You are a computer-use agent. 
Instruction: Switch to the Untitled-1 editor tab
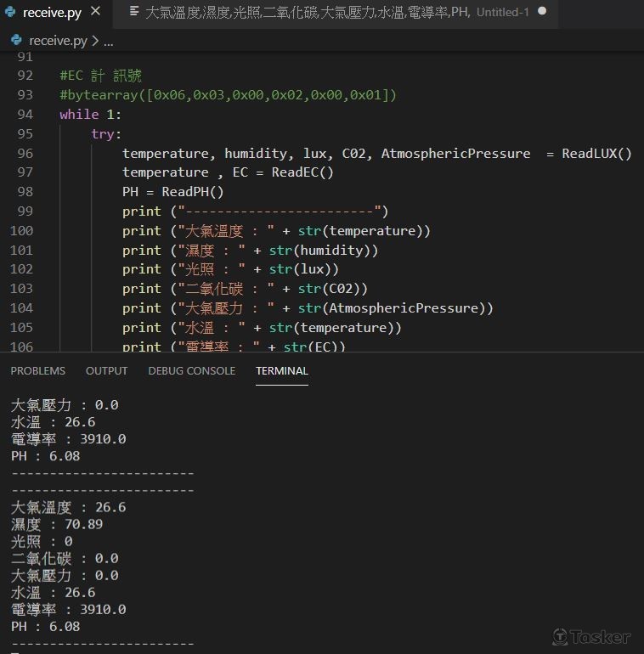pos(340,13)
